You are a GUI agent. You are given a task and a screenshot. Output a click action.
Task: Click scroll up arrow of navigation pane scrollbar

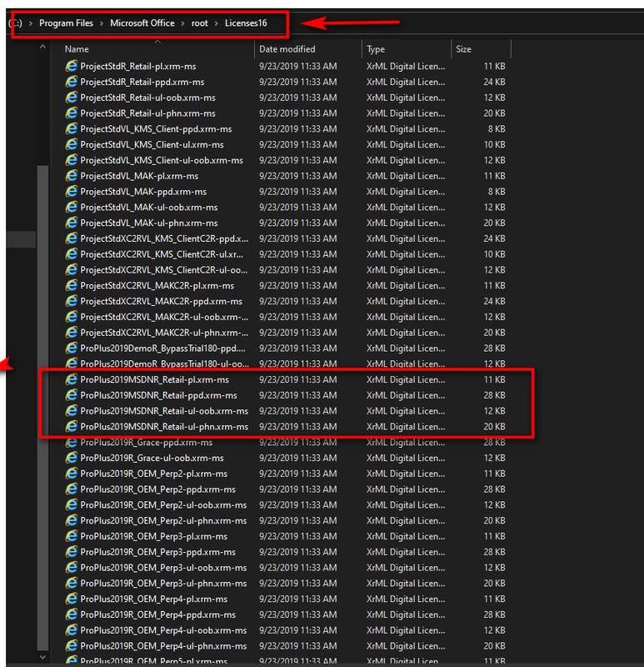[42, 47]
